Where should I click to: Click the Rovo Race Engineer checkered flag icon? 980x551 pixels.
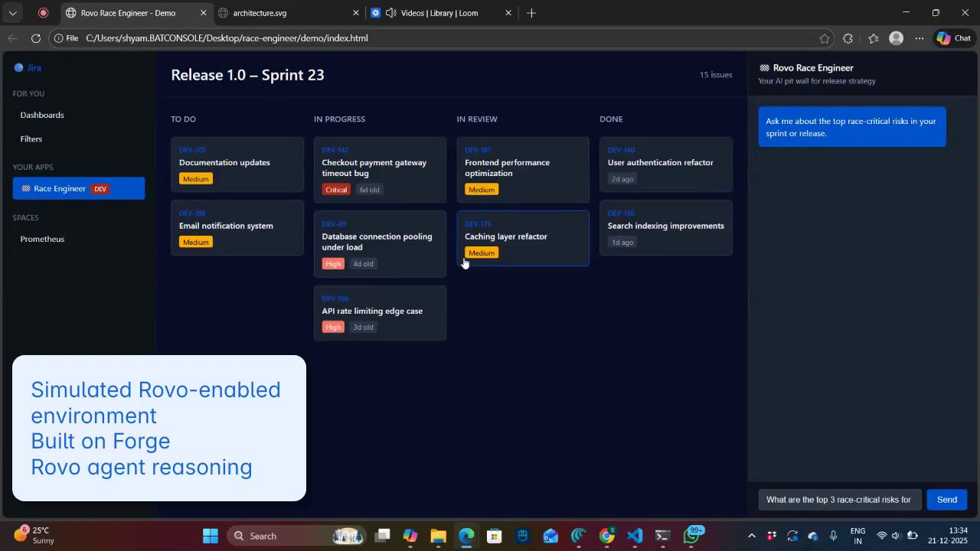tap(764, 68)
